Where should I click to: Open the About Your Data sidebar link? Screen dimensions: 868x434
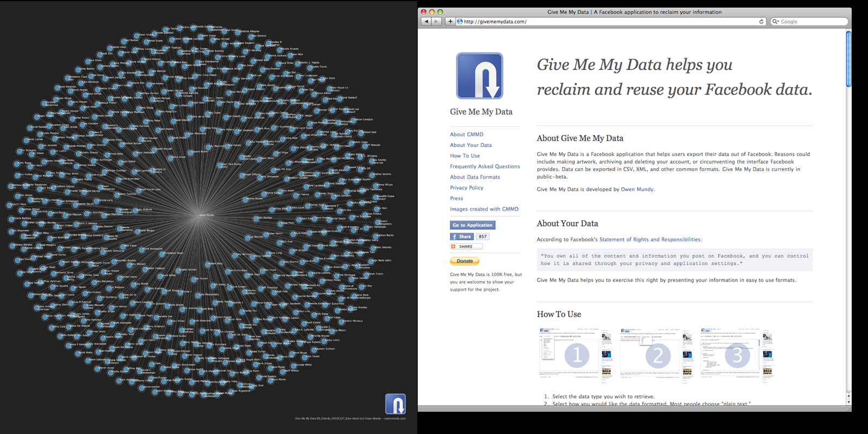[471, 145]
